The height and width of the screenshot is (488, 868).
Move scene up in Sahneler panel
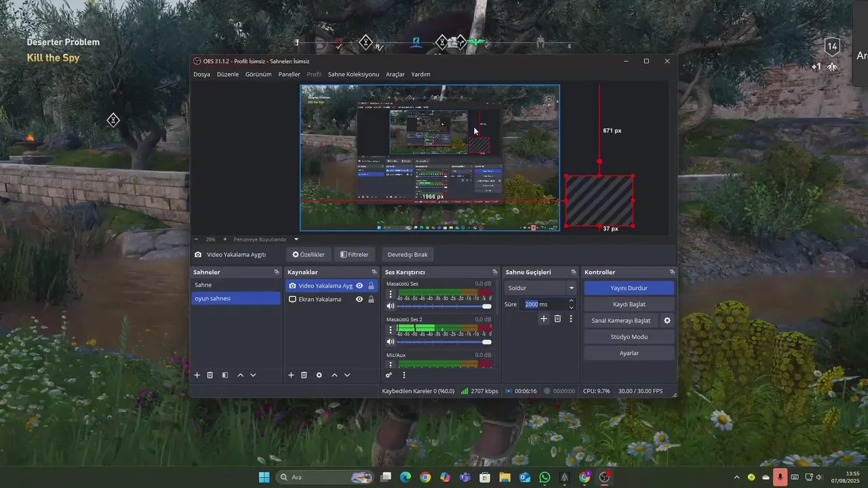click(240, 375)
